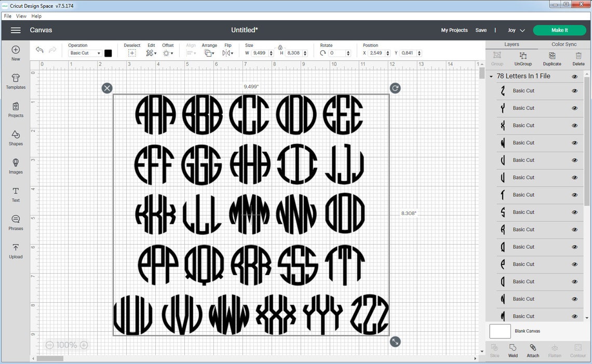
Task: Open the Operation dropdown
Action: tap(85, 52)
